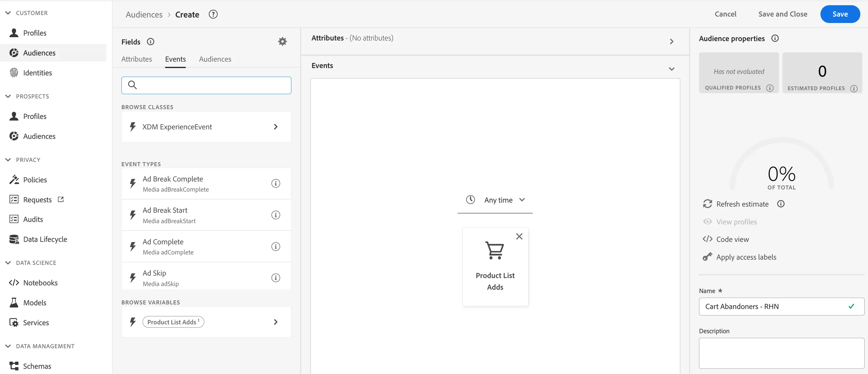Click the Estimated Profiles info icon
This screenshot has height=374, width=868.
pyautogui.click(x=854, y=89)
